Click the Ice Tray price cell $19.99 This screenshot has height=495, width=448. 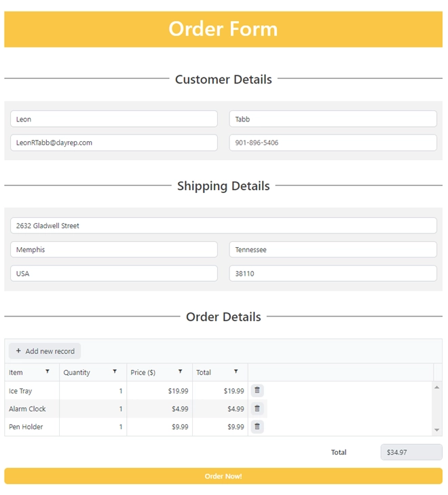160,391
